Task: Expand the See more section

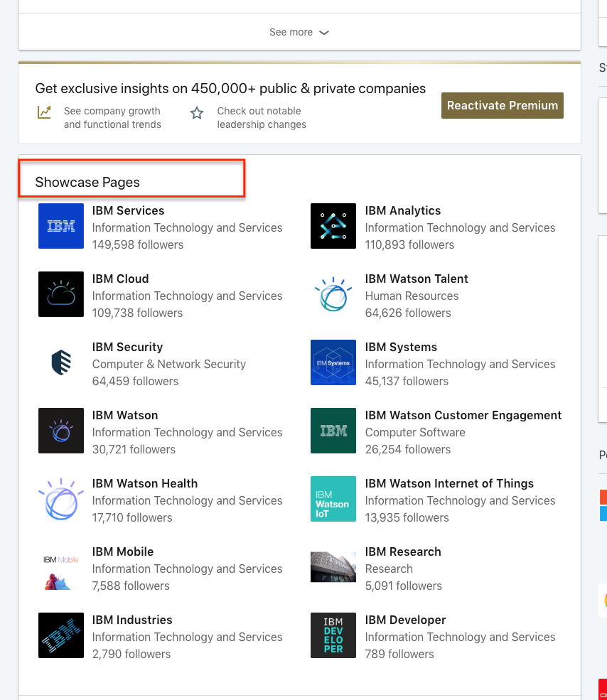Action: tap(299, 32)
